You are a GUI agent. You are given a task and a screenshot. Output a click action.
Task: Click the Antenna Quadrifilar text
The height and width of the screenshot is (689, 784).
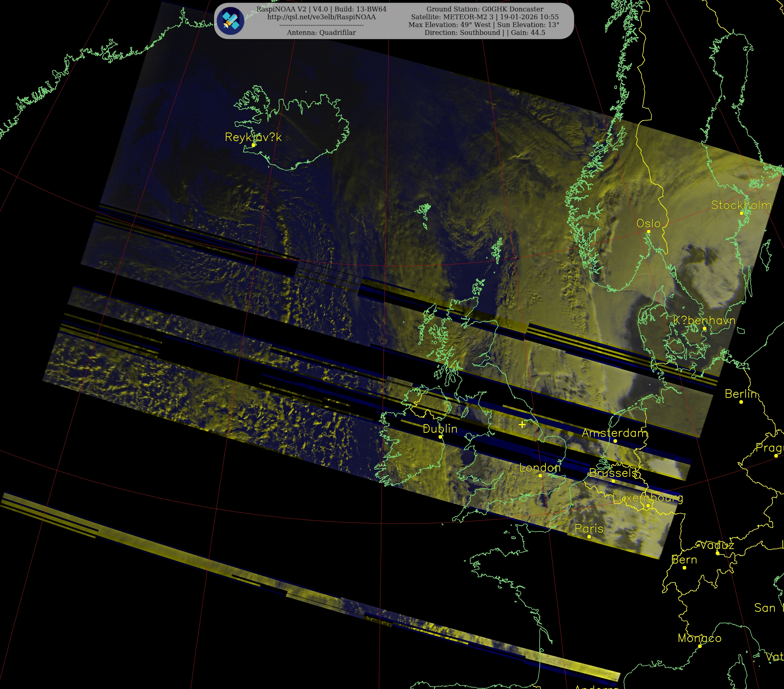point(321,33)
